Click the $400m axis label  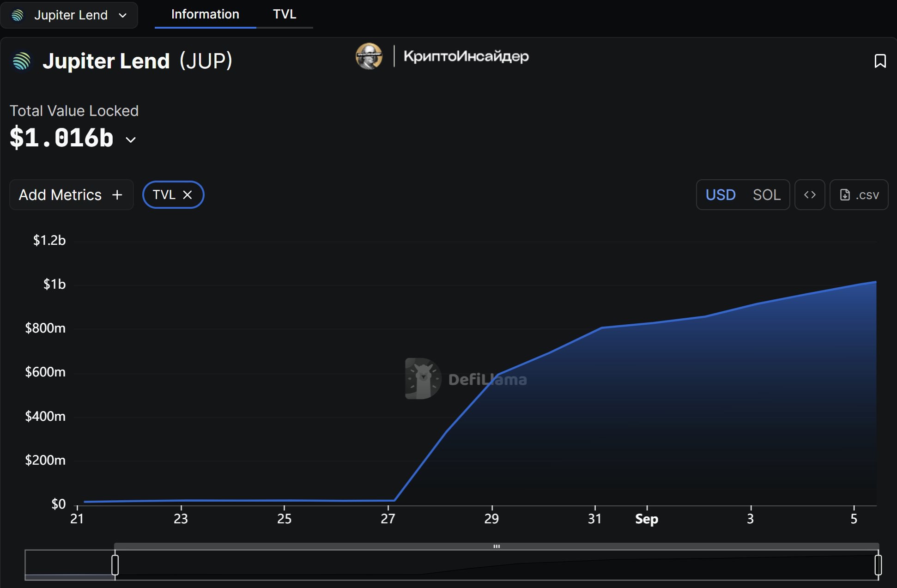(x=45, y=417)
